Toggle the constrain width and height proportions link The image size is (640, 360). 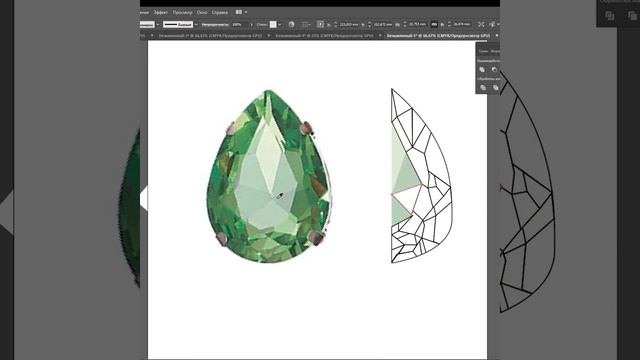pos(434,24)
